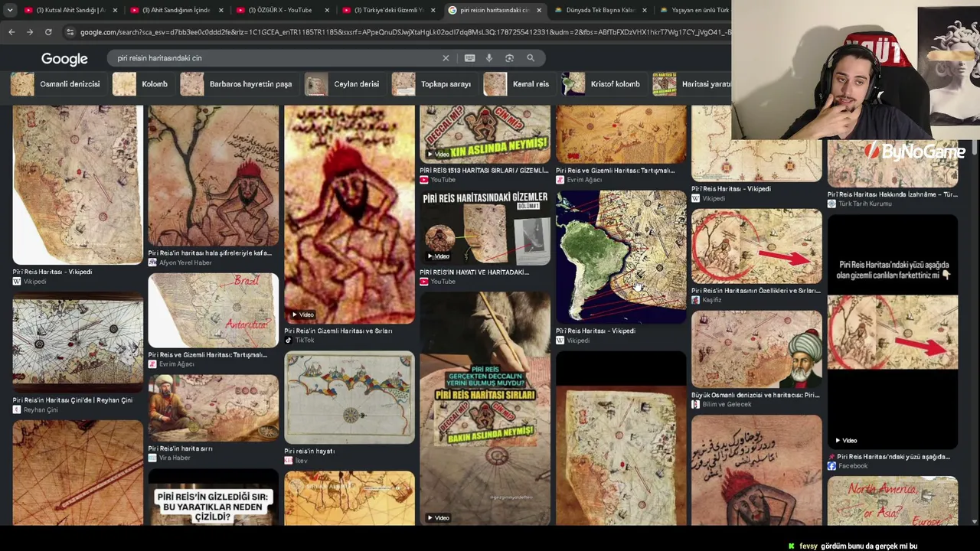
Task: View site information icon in address bar
Action: pos(70,32)
